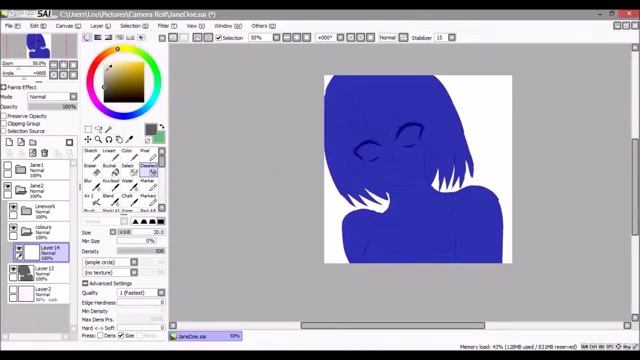Select the Zoom magnifier tool
Screen dimensions: 640x360
point(98,140)
